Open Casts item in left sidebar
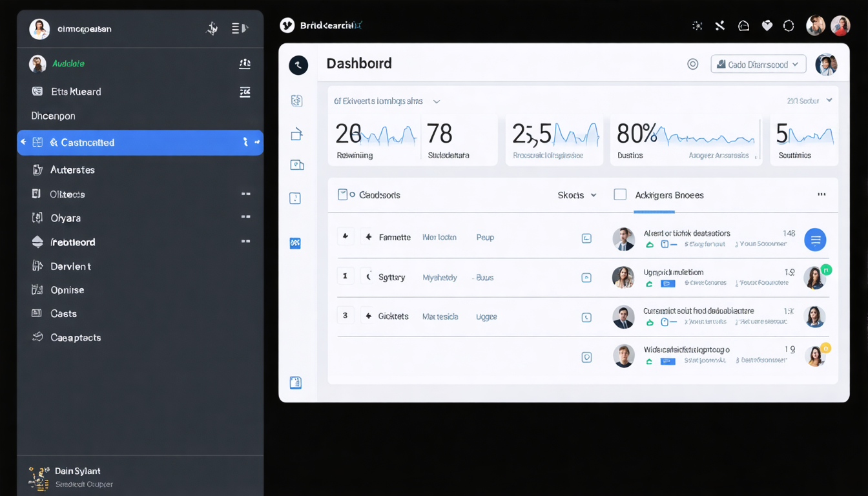Image resolution: width=868 pixels, height=496 pixels. pos(140,313)
